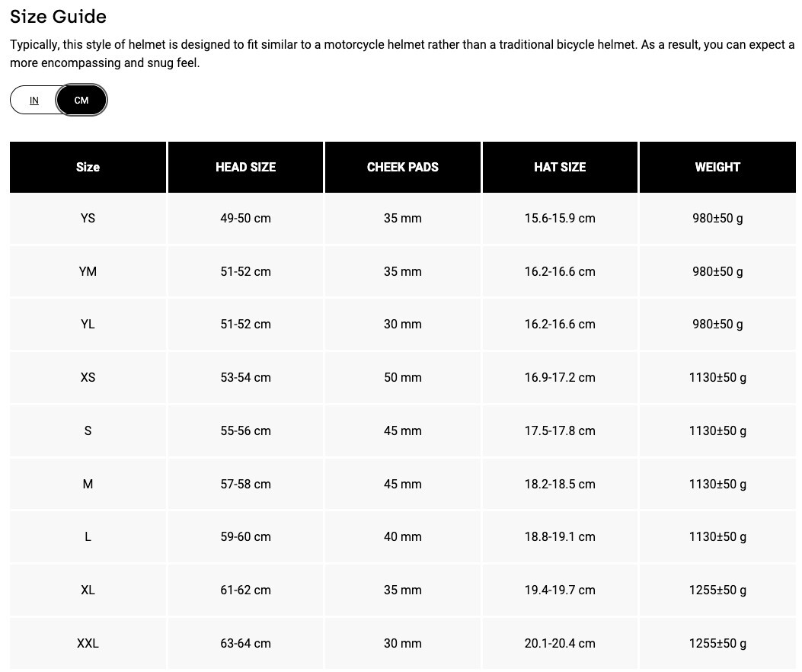Click the 59-60 cm head size cell
Screen dimensions: 802x672
point(245,536)
